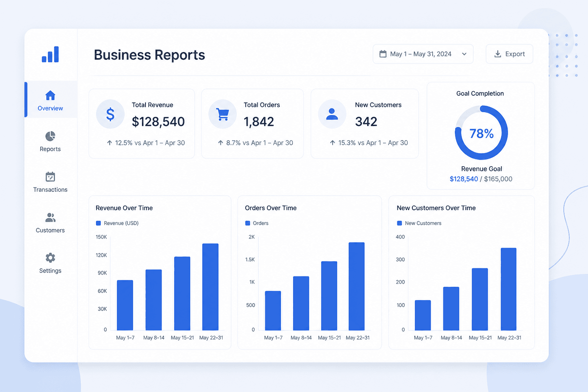The height and width of the screenshot is (392, 588).
Task: Go to the Settings menu label
Action: (x=50, y=271)
